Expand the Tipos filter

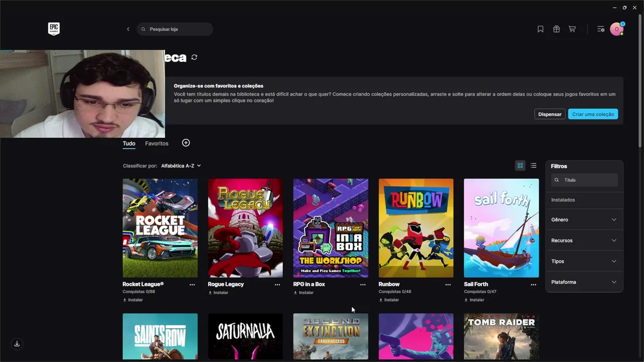pyautogui.click(x=584, y=261)
